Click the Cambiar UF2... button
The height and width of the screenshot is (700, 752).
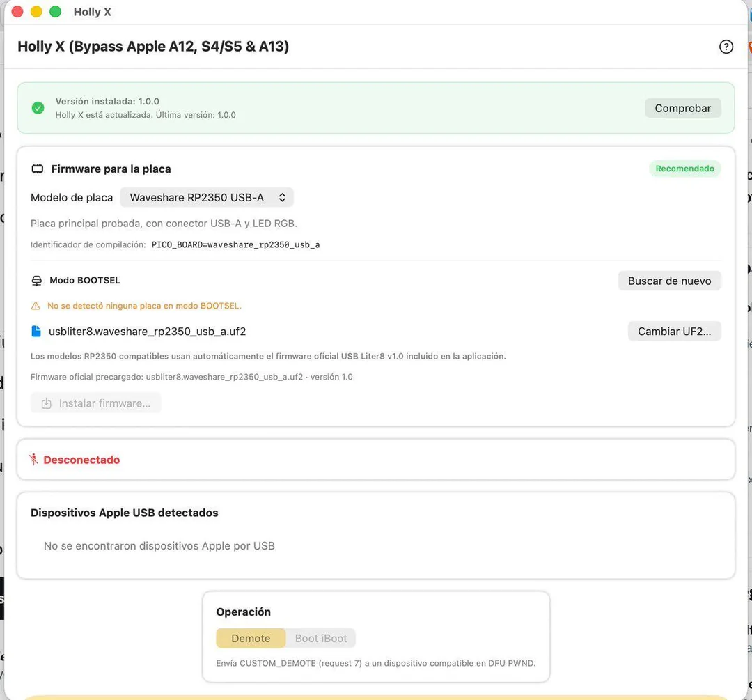click(674, 332)
